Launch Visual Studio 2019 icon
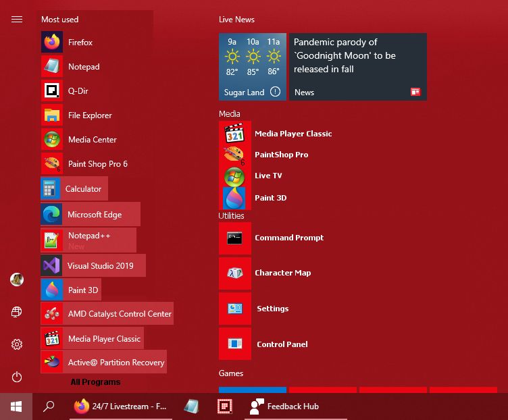 [51, 265]
